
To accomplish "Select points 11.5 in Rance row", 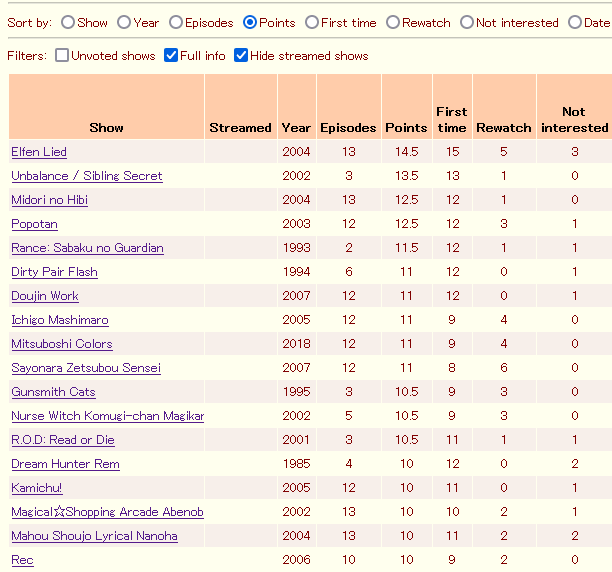I will [x=406, y=248].
